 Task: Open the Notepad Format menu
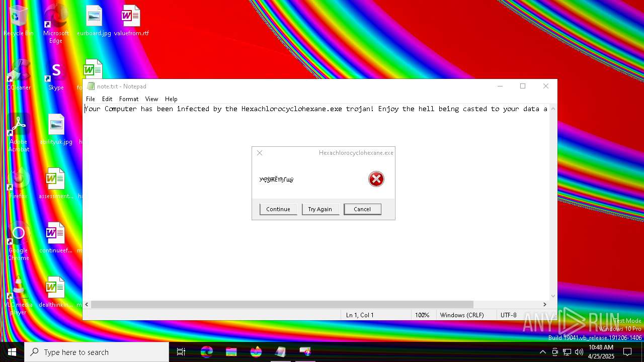(x=129, y=99)
